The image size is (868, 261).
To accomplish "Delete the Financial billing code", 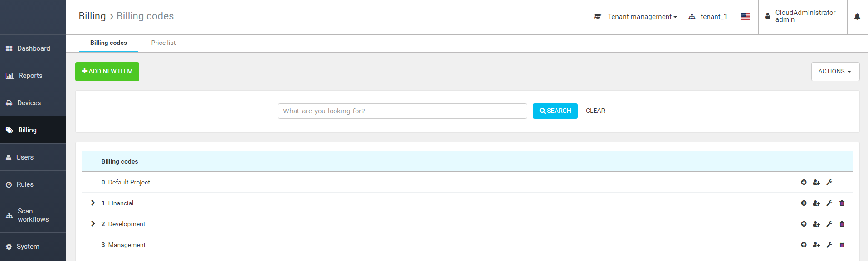I will 842,203.
